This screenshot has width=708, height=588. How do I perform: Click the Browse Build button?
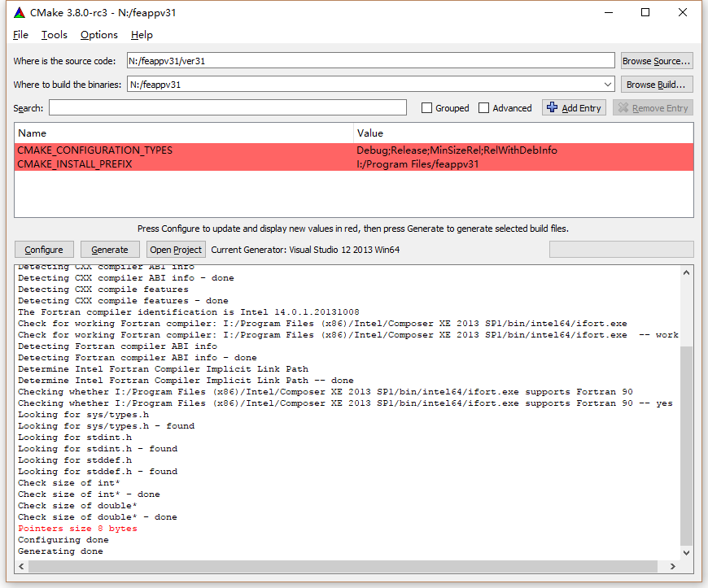coord(657,85)
